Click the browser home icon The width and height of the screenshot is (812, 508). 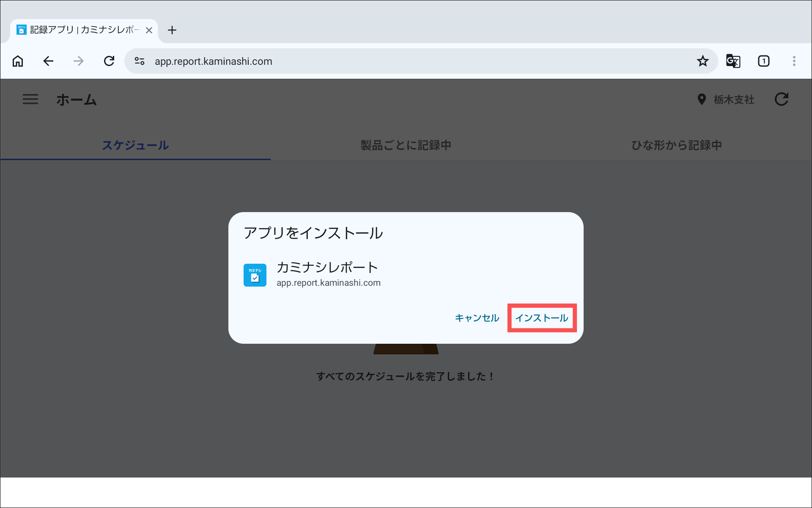18,61
